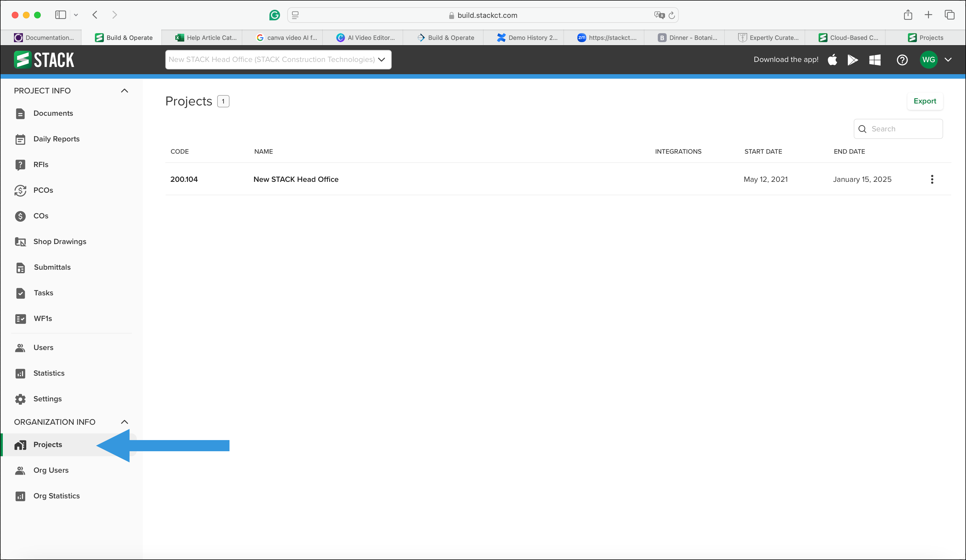The height and width of the screenshot is (560, 966).
Task: Click the Submittals document icon
Action: tap(20, 267)
